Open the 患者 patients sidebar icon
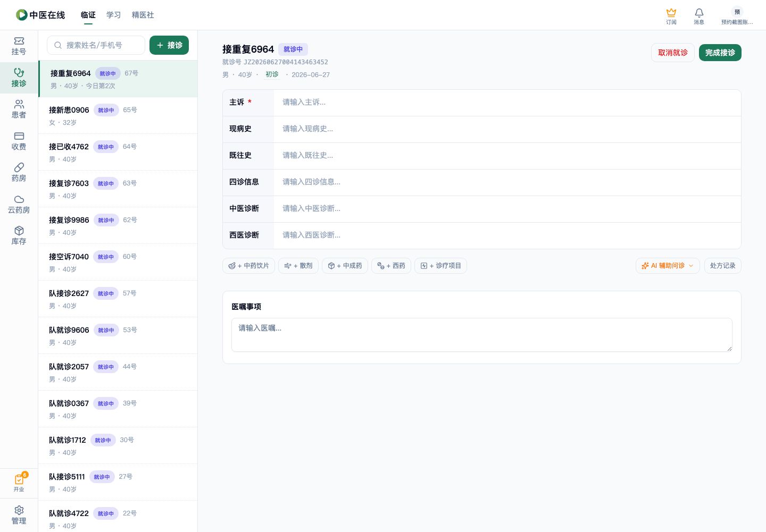Image resolution: width=766 pixels, height=532 pixels. coord(19,109)
